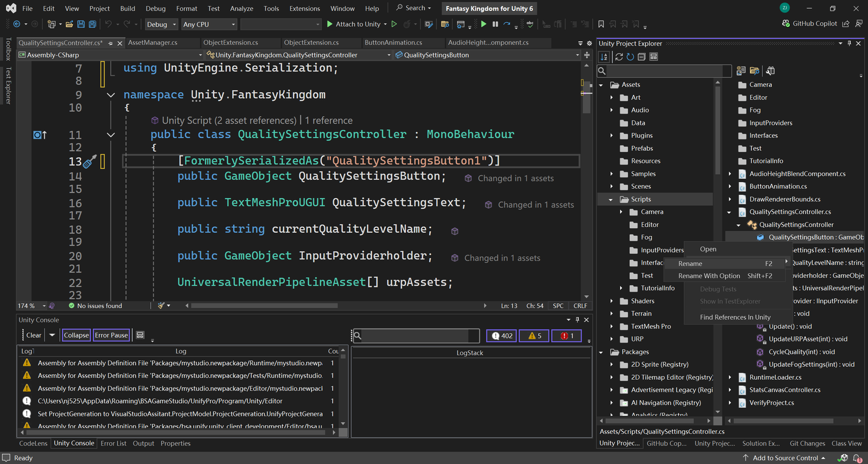Click the sort alphabetically icon in Unity Project Explorer
The width and height of the screenshot is (868, 464).
pyautogui.click(x=604, y=57)
